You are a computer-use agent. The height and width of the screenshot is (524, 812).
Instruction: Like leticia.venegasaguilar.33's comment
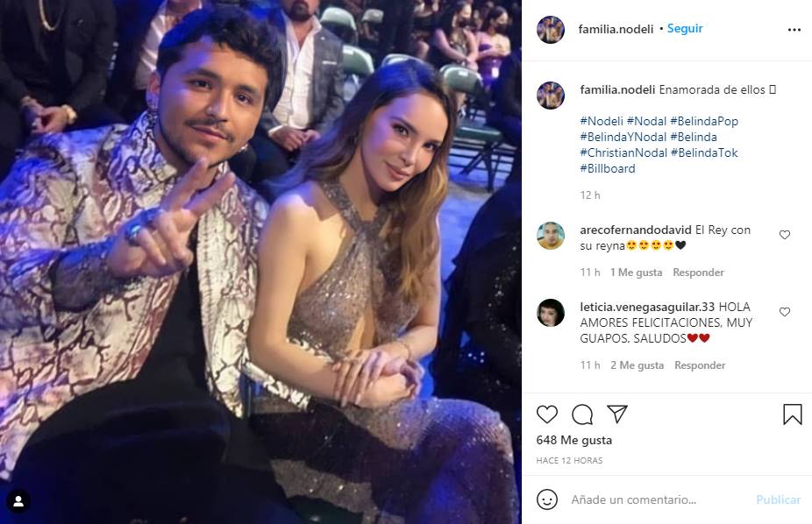tap(785, 312)
